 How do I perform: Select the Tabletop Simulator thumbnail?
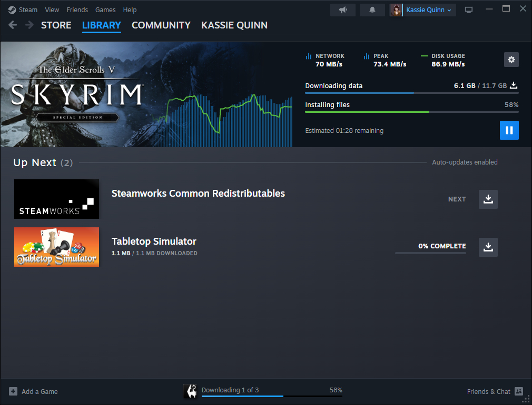click(x=56, y=247)
